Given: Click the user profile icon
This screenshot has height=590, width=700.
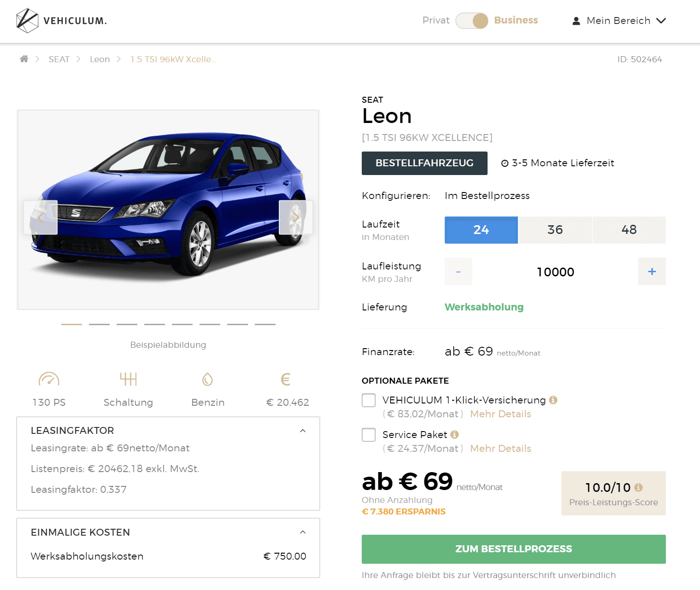Looking at the screenshot, I should click(x=576, y=21).
